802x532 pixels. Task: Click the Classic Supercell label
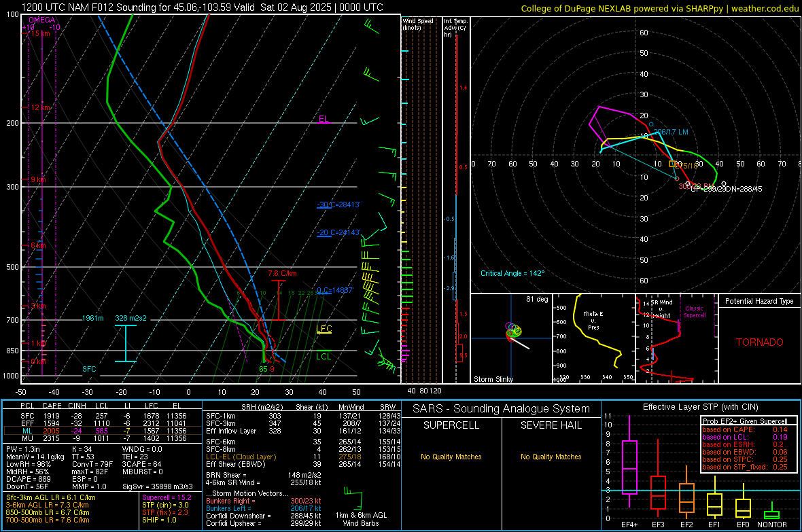click(695, 312)
